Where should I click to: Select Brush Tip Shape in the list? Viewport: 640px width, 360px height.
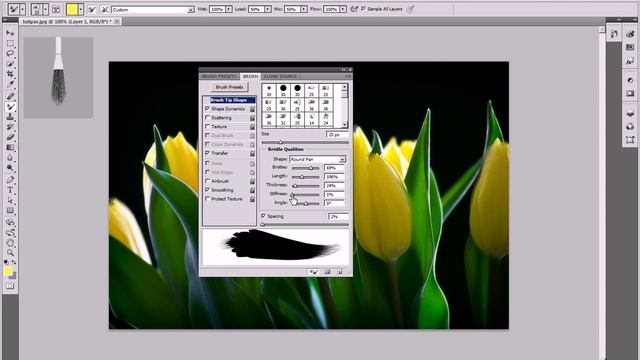click(233, 100)
